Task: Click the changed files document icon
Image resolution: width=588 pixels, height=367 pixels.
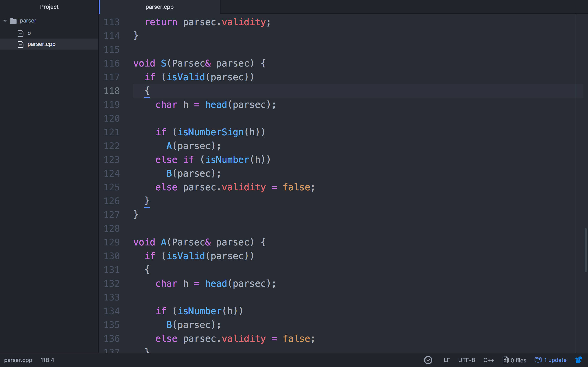Action: click(505, 360)
